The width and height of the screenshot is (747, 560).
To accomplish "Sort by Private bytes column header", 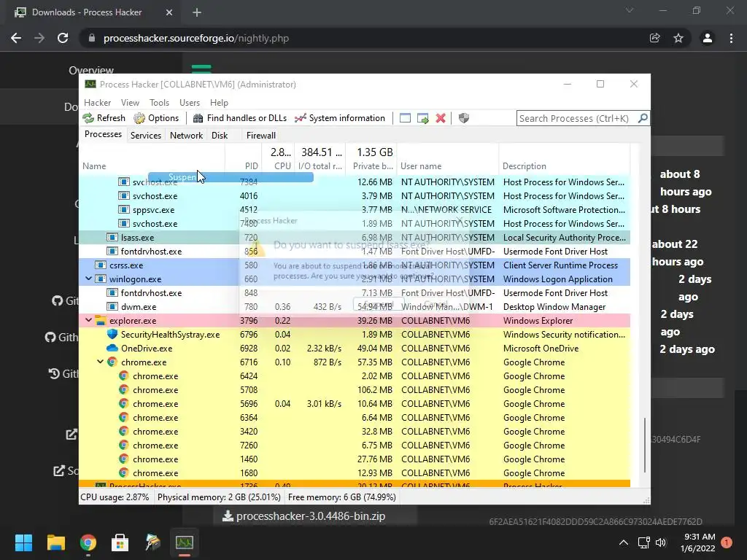I will tap(373, 166).
